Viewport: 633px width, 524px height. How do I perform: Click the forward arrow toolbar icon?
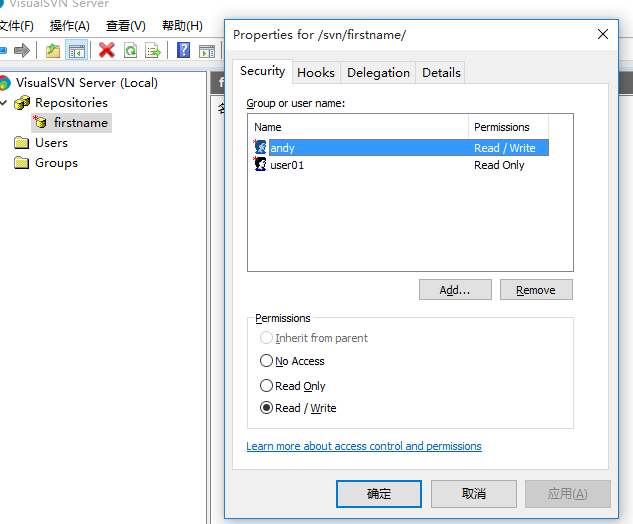click(x=22, y=51)
